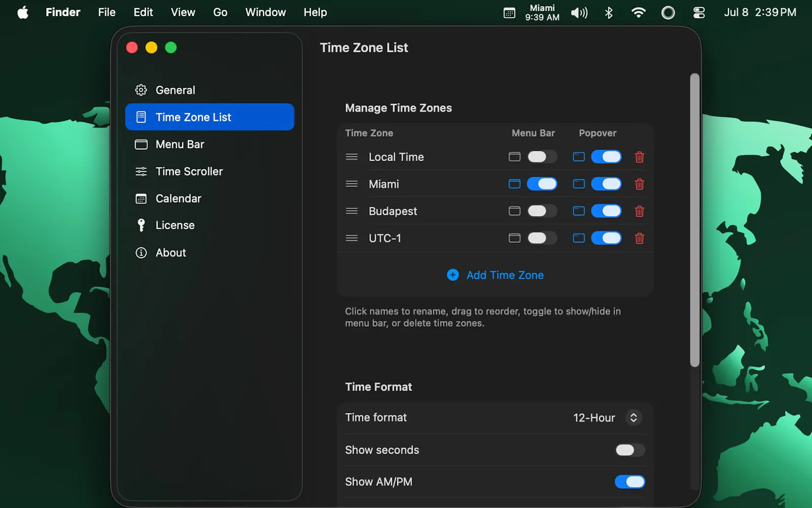
Task: Open the 12-Hour time format dropdown
Action: [607, 418]
